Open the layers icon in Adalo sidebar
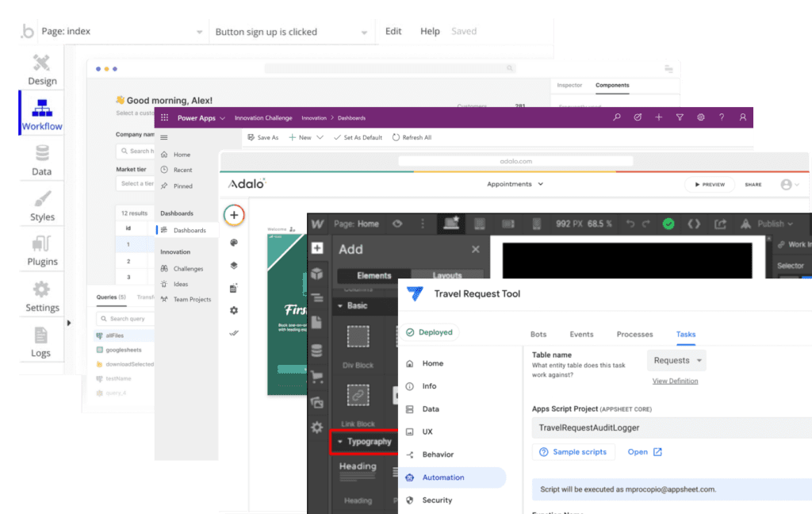The width and height of the screenshot is (812, 514). pos(234,265)
